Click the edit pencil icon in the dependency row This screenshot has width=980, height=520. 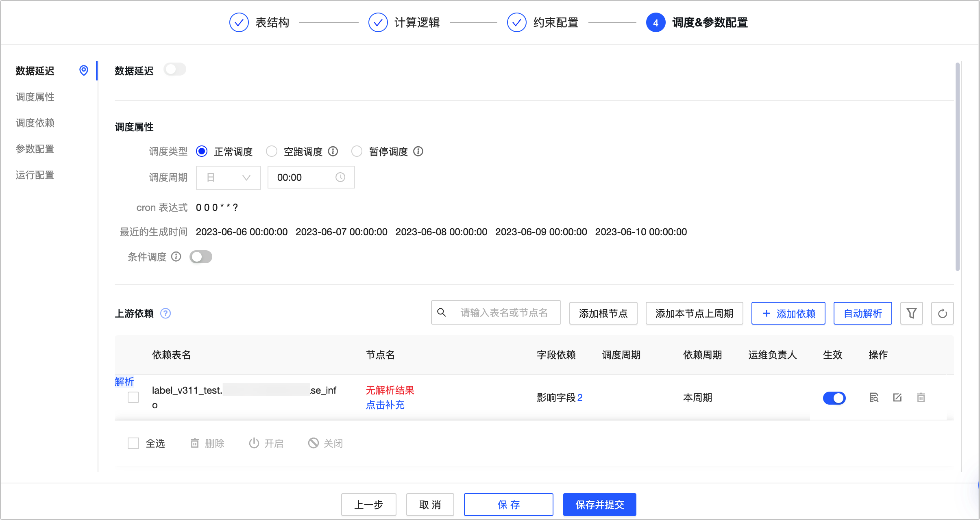(897, 397)
